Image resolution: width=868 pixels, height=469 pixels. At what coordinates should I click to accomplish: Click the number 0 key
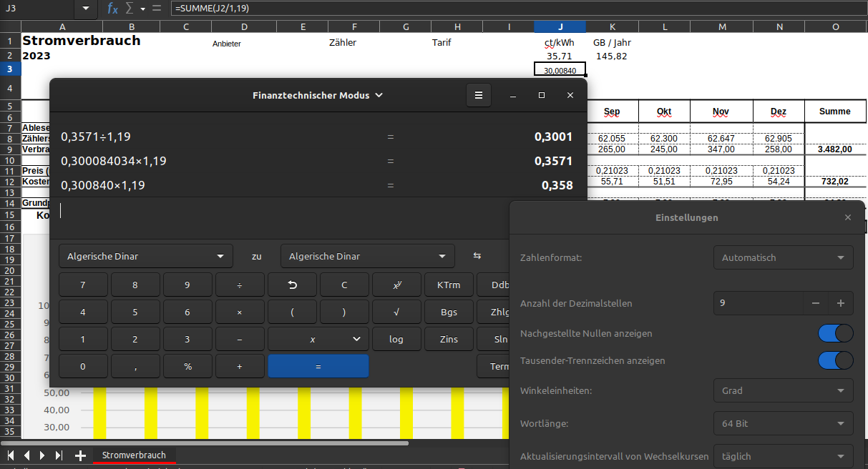click(83, 366)
